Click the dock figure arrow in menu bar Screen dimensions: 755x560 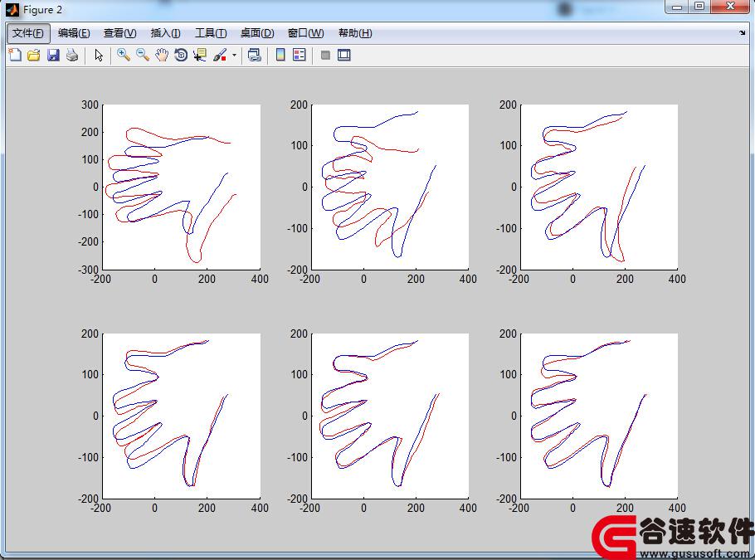click(742, 33)
